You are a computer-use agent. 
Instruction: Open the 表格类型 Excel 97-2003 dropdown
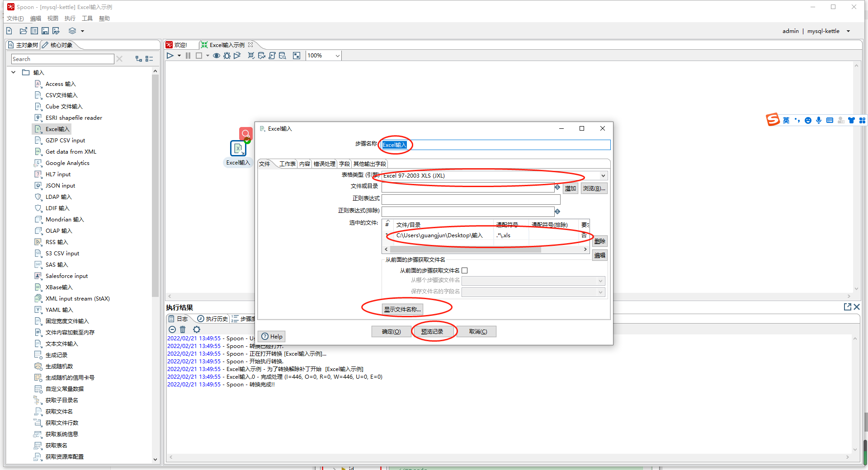click(x=603, y=176)
